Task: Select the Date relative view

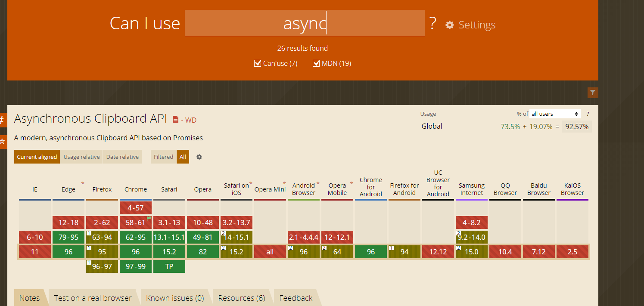Action: click(122, 157)
